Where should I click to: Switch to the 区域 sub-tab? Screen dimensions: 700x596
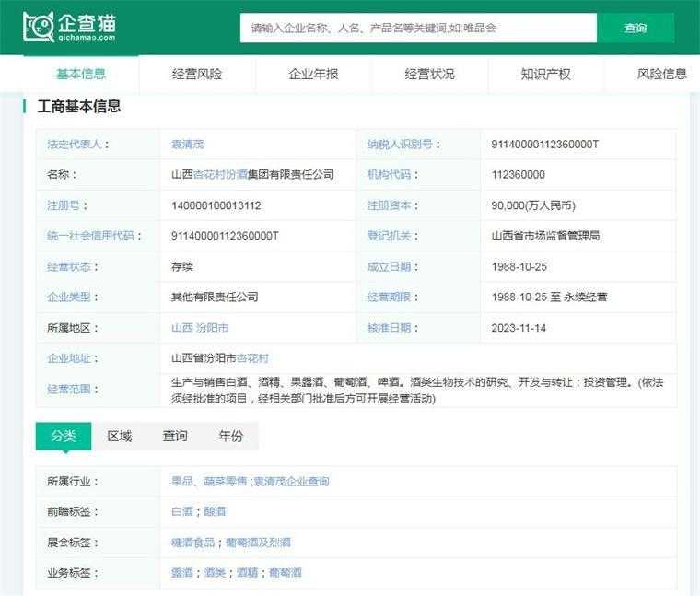click(120, 436)
